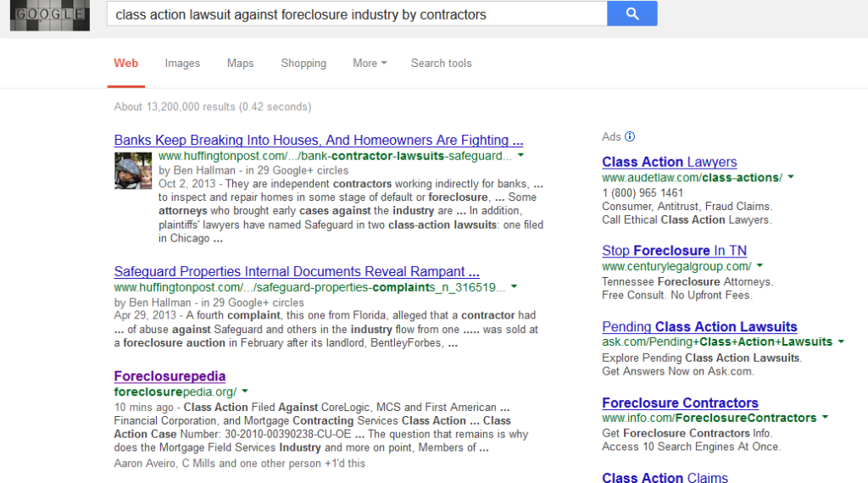The height and width of the screenshot is (483, 868).
Task: Open 'Safeguard Properties Internal Documents' result
Action: [x=297, y=272]
